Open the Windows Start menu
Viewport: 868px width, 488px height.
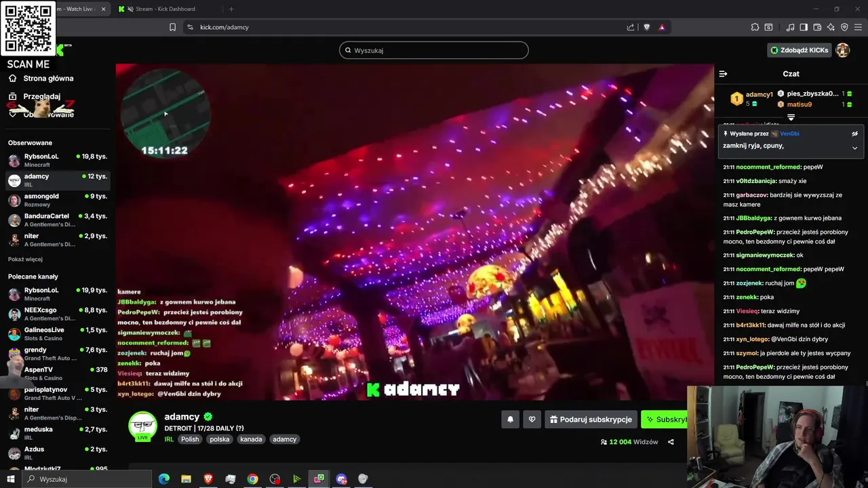[10, 479]
